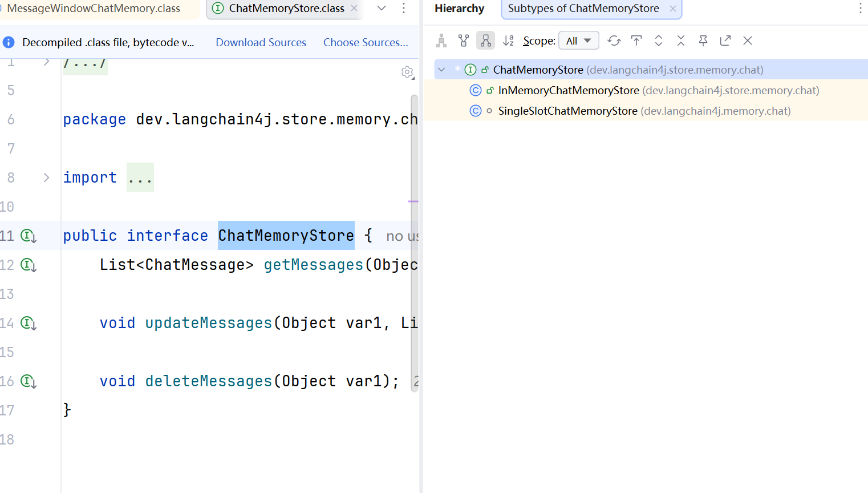Viewport: 868px width, 493px height.
Task: Collapse all nodes in Hierarchy tree
Action: tap(681, 41)
